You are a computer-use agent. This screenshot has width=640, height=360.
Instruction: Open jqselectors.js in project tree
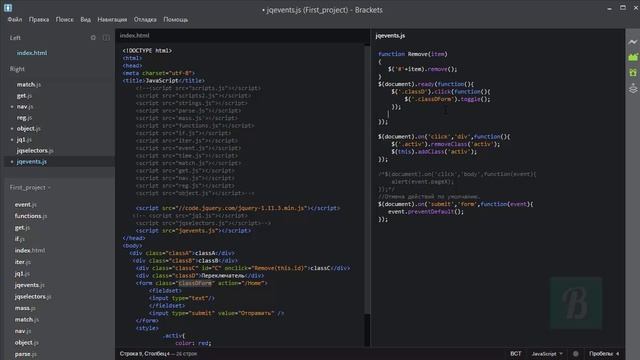[x=33, y=296]
